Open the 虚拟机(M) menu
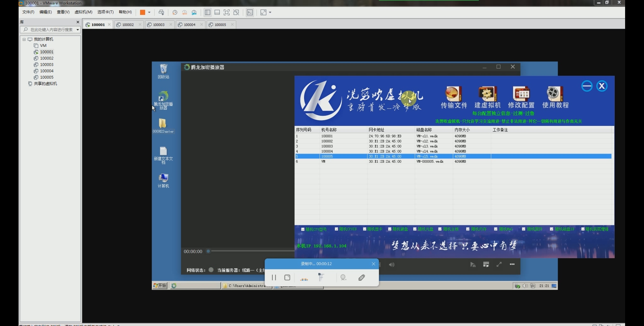The image size is (644, 326). pyautogui.click(x=83, y=12)
